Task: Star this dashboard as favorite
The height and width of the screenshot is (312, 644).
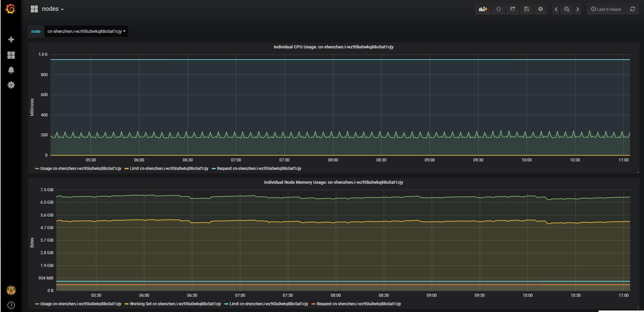Action: click(498, 9)
